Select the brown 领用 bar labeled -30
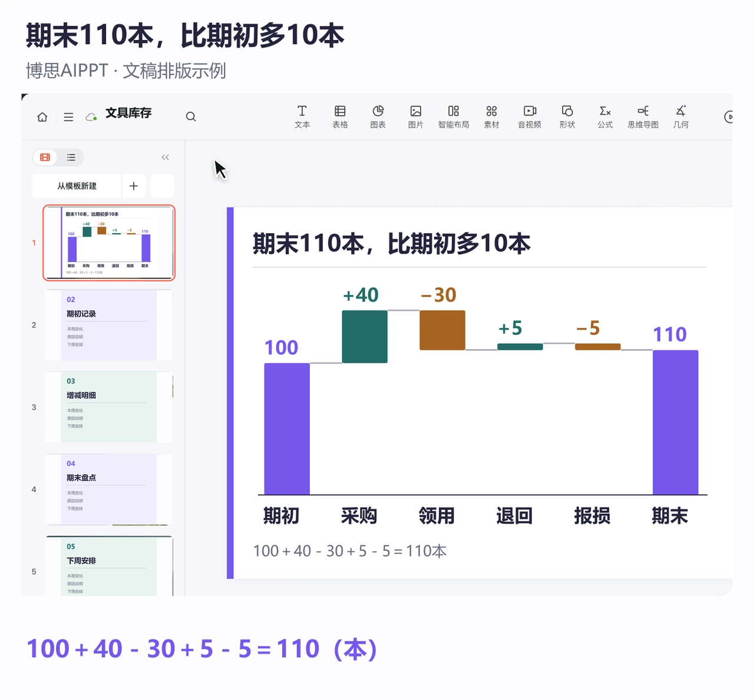The width and height of the screenshot is (754, 700). pyautogui.click(x=442, y=330)
